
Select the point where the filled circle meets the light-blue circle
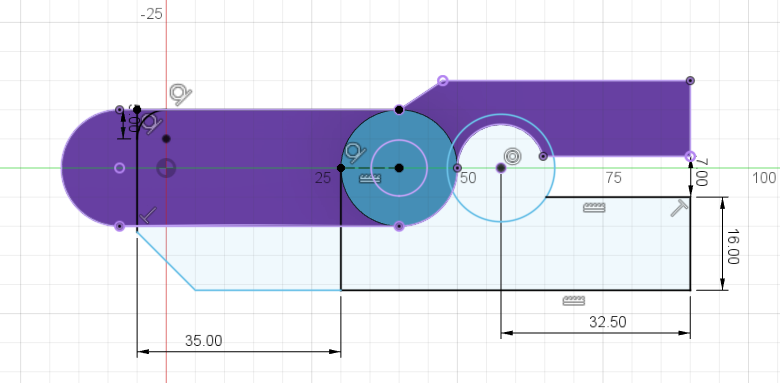pos(457,168)
